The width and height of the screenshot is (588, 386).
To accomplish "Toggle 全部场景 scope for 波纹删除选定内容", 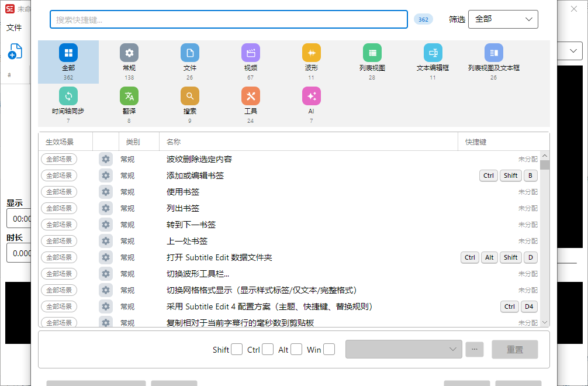I will point(59,159).
